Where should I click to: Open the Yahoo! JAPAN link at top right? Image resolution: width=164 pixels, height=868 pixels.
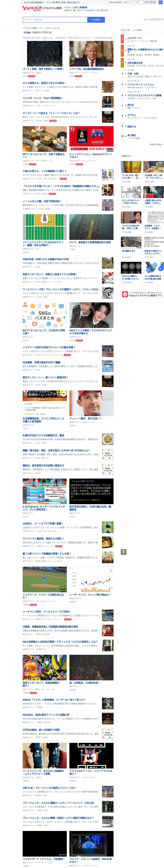pyautogui.click(x=115, y=2)
